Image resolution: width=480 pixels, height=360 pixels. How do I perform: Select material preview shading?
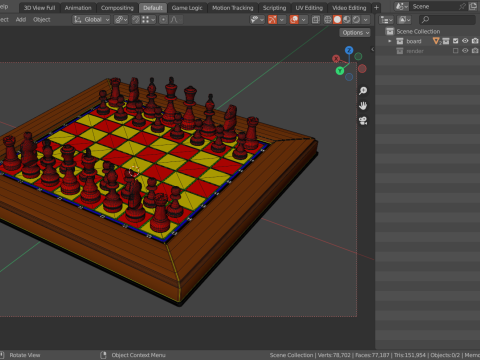pos(347,20)
